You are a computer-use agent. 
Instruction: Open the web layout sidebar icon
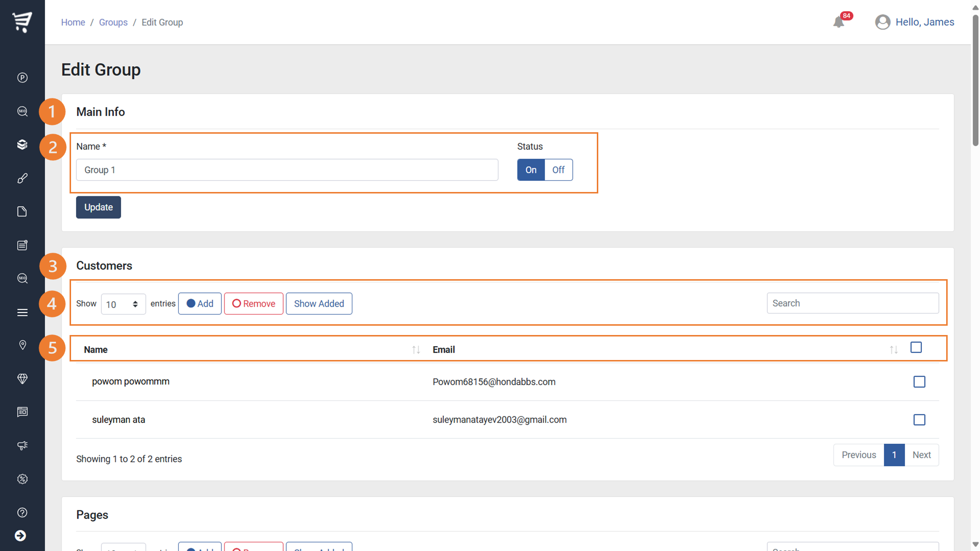[22, 412]
